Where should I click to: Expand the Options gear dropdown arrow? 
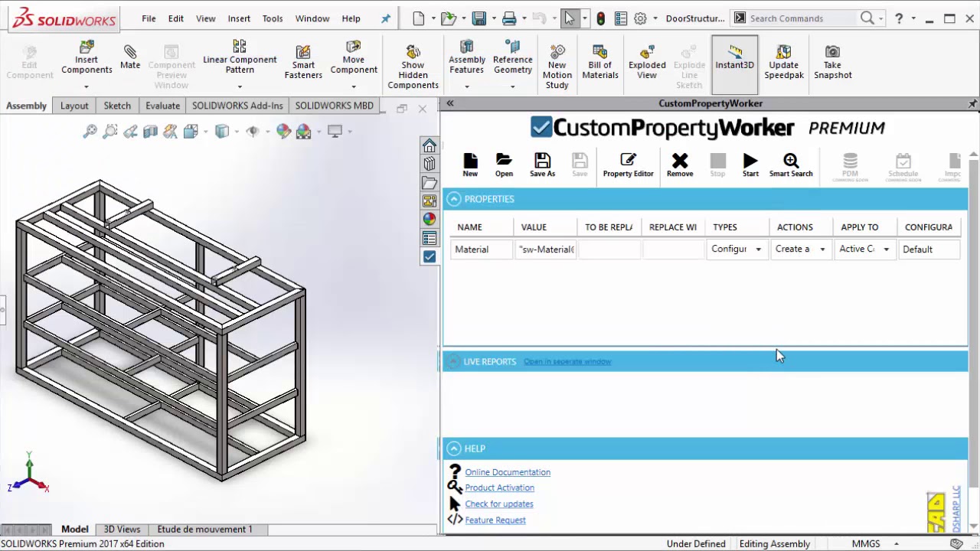click(655, 18)
